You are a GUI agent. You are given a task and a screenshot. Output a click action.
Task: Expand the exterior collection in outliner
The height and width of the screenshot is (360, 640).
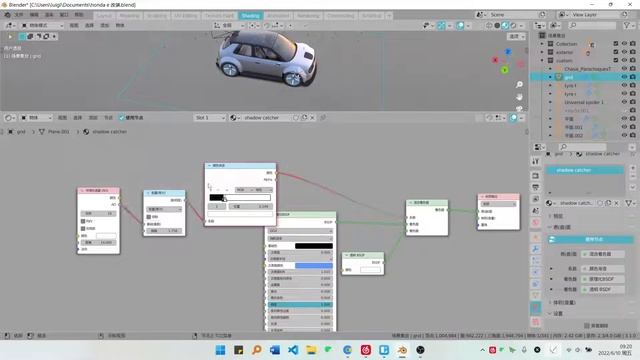point(542,52)
